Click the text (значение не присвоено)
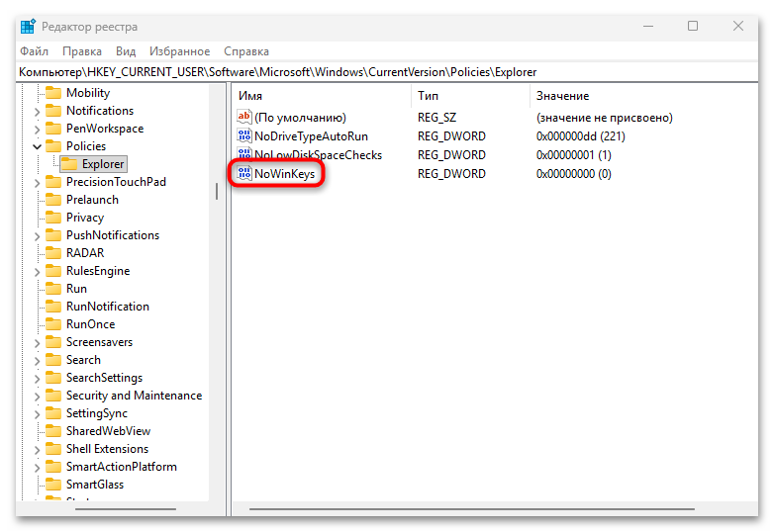The image size is (774, 532). click(x=604, y=118)
